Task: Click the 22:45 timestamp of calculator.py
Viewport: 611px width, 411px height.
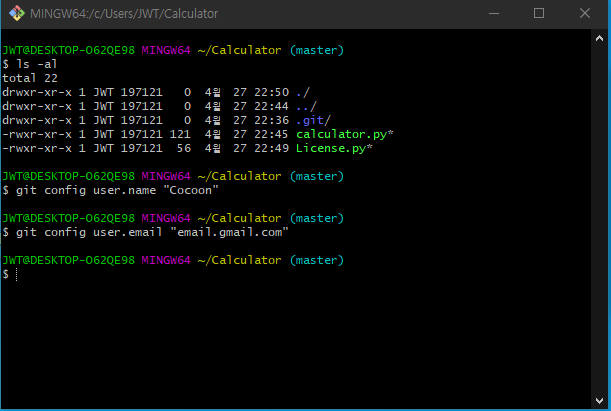Action: [x=271, y=134]
